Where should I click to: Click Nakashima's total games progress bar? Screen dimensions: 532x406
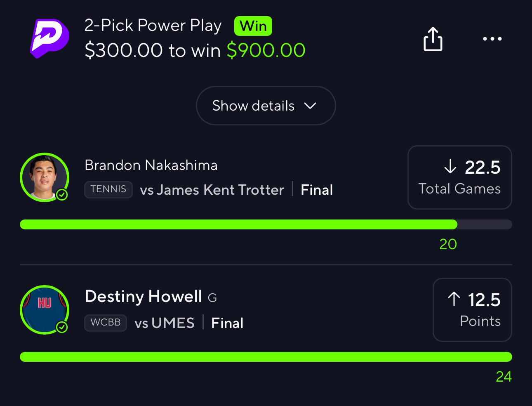pos(266,224)
